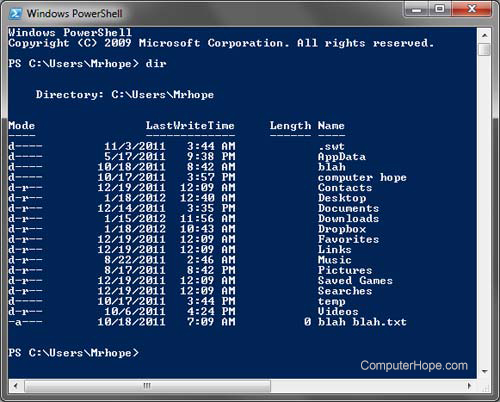Click the 'Desktop' folder name
Screen dimensions: 500x402
(342, 198)
